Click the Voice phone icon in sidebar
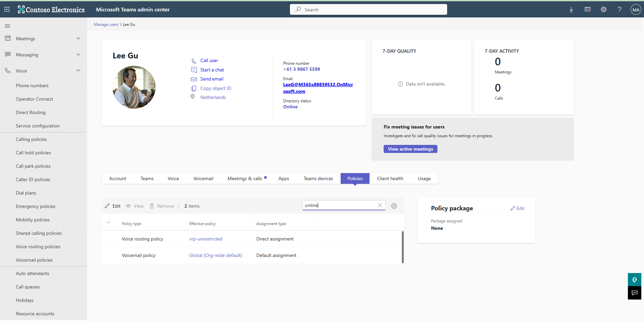 [8, 70]
